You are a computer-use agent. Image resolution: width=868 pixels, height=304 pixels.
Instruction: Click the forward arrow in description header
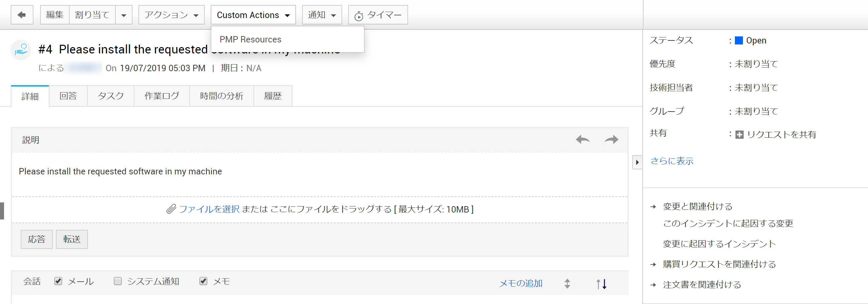pos(611,139)
